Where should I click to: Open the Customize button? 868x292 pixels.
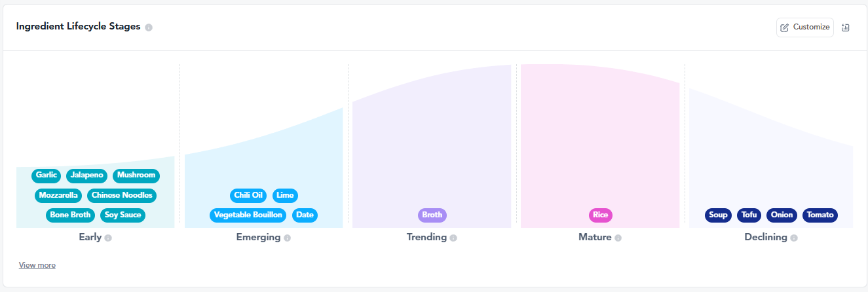(x=805, y=27)
